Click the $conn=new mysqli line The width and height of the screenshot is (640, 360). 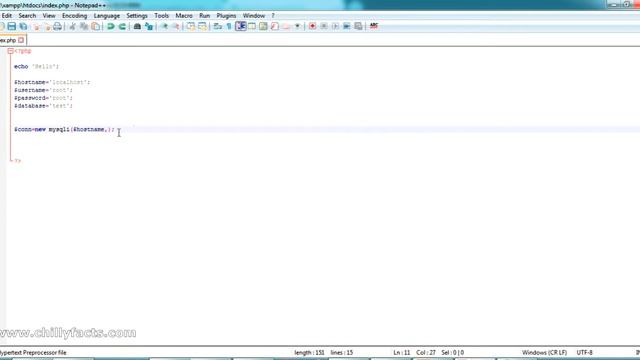[64, 129]
